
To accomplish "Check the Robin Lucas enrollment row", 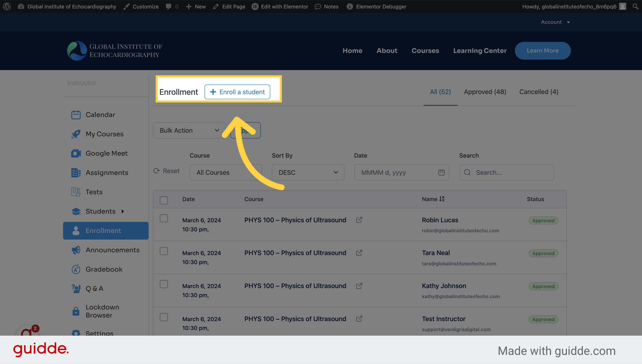I will click(164, 218).
